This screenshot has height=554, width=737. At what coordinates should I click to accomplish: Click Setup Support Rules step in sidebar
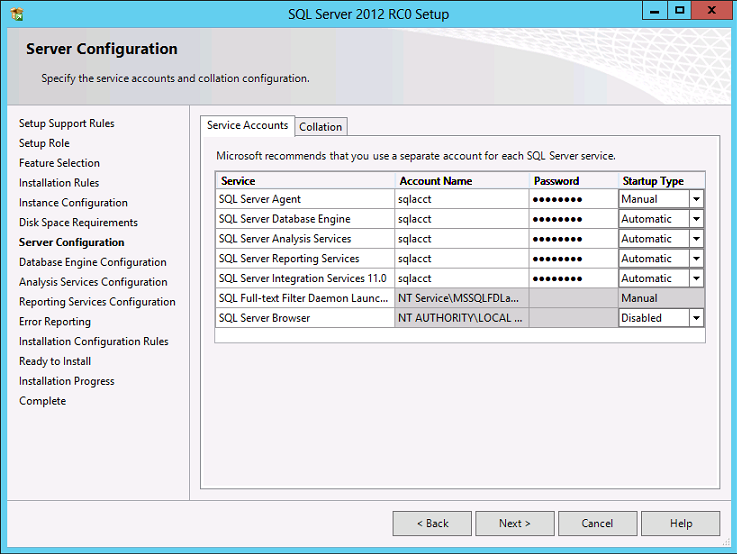66,124
